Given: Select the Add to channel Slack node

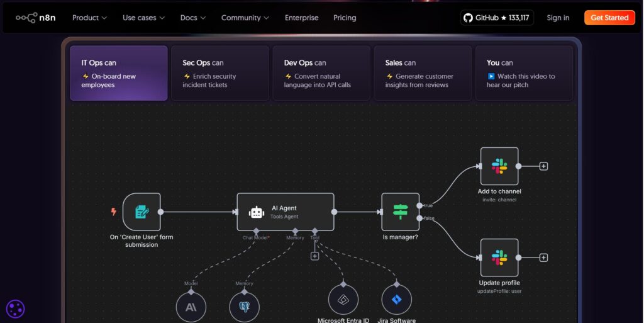Looking at the screenshot, I should [499, 166].
